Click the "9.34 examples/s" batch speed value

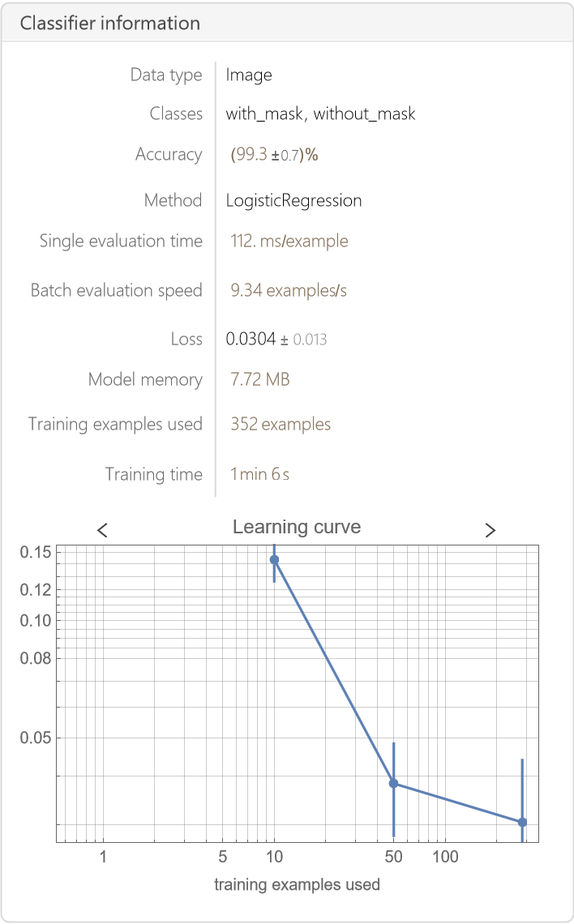click(x=289, y=290)
